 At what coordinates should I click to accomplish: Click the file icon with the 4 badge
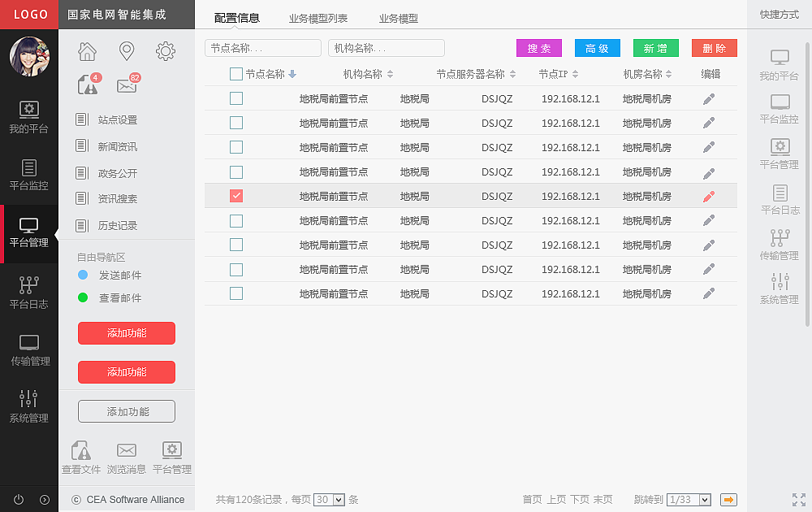click(x=84, y=85)
